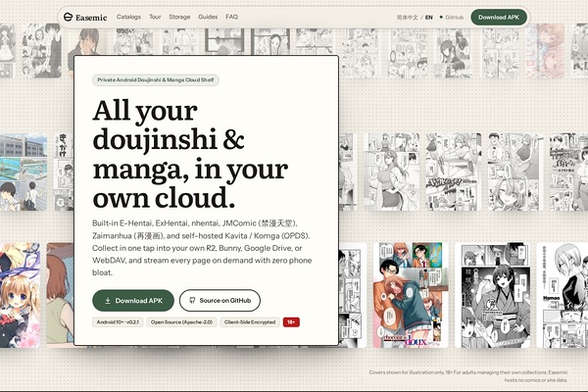
Task: Click the "Built-in E-Hentai, ExHentai" description text
Action: coord(202,248)
